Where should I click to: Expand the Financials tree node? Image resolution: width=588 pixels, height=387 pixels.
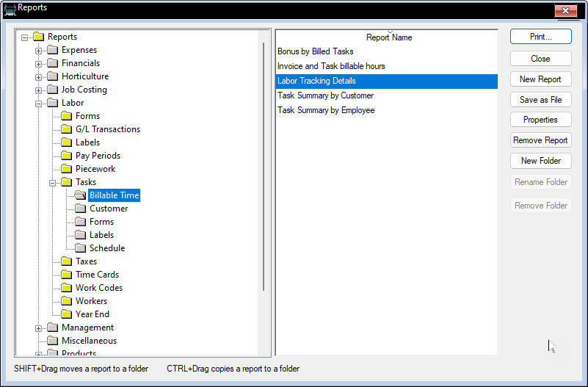[x=39, y=63]
